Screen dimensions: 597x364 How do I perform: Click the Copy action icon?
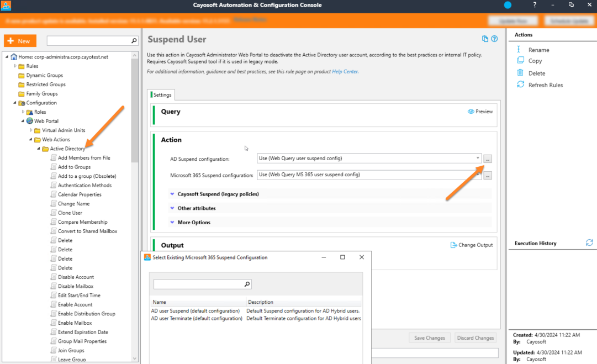coord(520,60)
